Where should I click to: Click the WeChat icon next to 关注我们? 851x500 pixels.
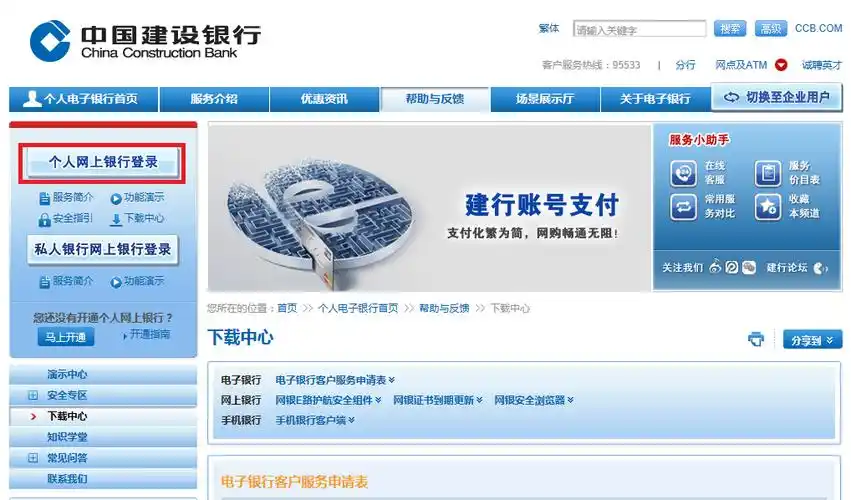pos(748,268)
